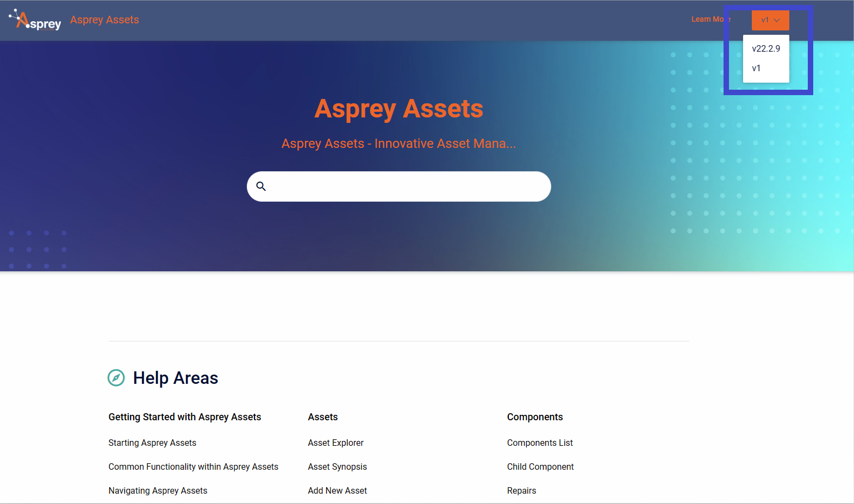The height and width of the screenshot is (504, 854).
Task: Open Common Functionality within Asprey Assets
Action: pos(193,466)
